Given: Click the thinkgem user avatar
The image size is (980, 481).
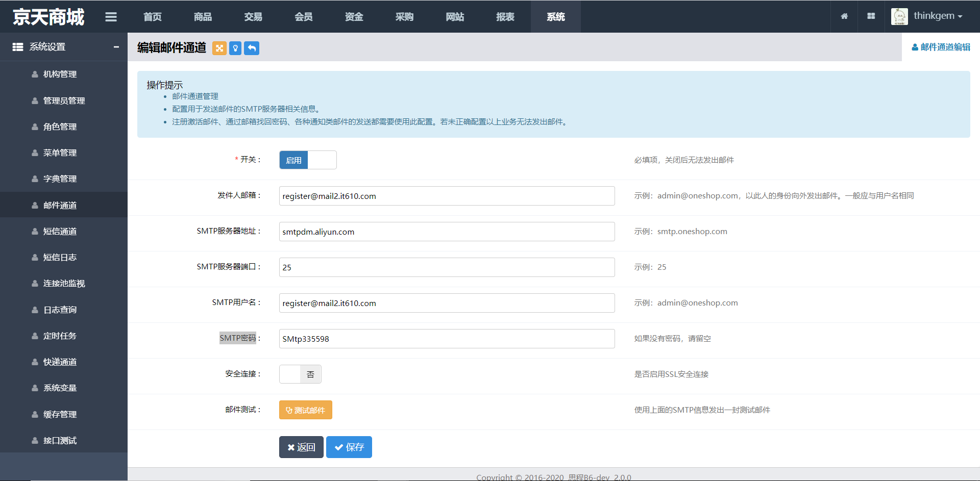Looking at the screenshot, I should click(899, 16).
